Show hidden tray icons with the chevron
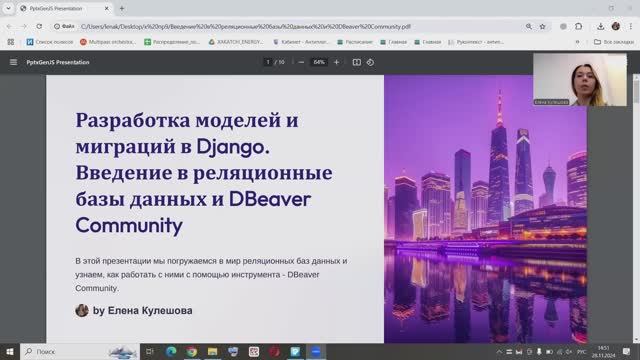640x360 pixels. (x=499, y=351)
